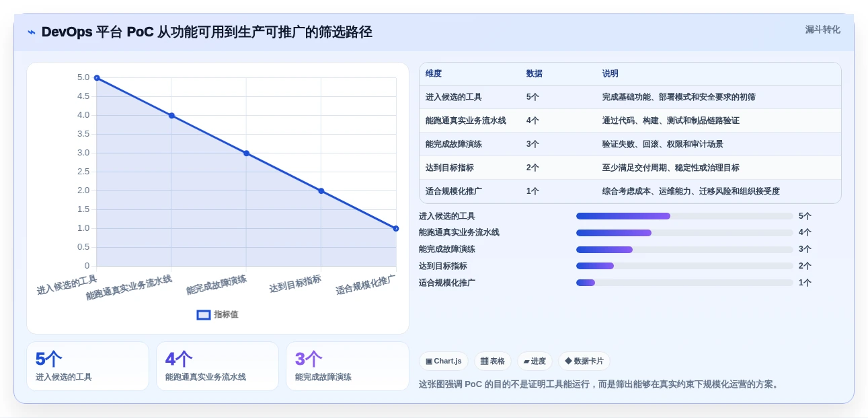Click the 指标值 legend label text
This screenshot has height=418, width=868.
coord(226,314)
